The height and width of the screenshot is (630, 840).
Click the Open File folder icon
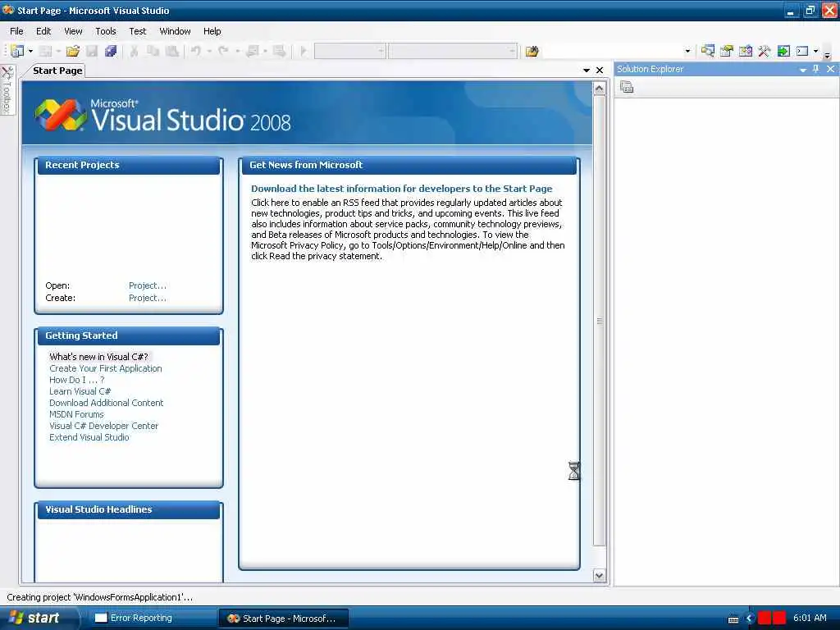pos(73,52)
